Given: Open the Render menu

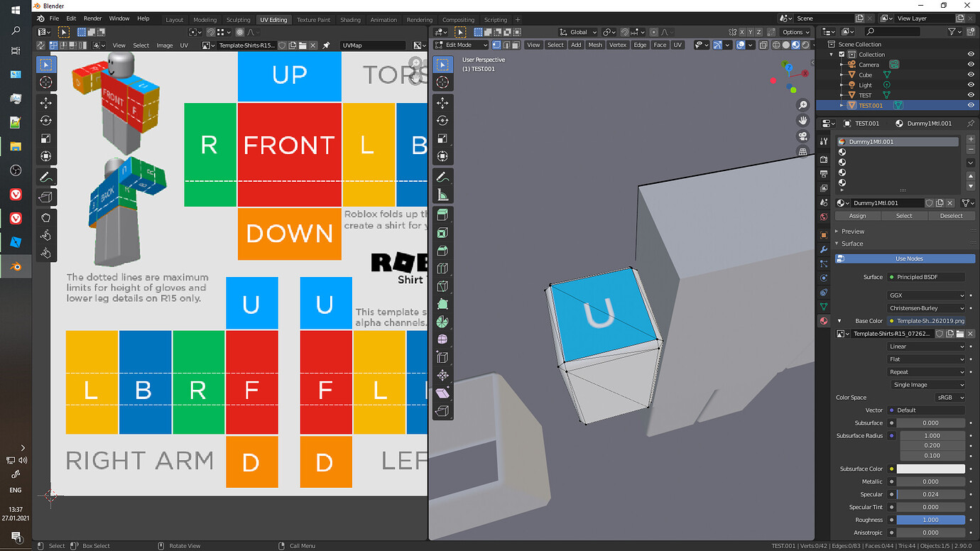Looking at the screenshot, I should coord(92,18).
